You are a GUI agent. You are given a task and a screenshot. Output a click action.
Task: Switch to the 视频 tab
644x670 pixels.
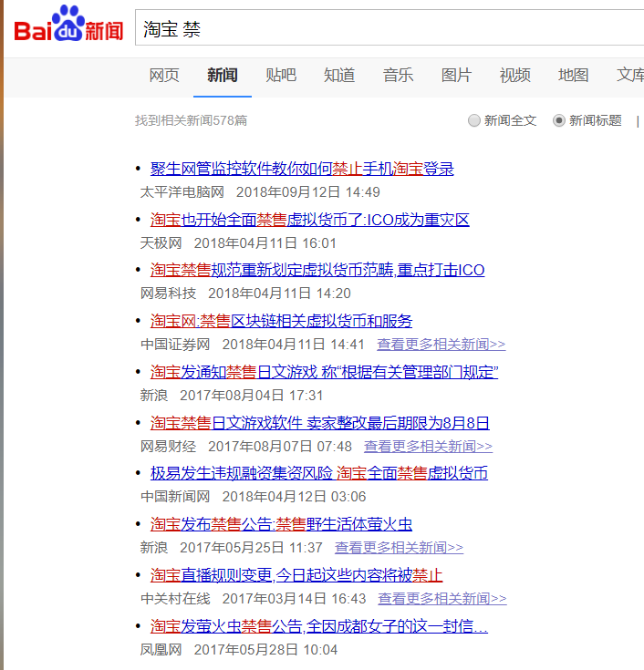(514, 75)
